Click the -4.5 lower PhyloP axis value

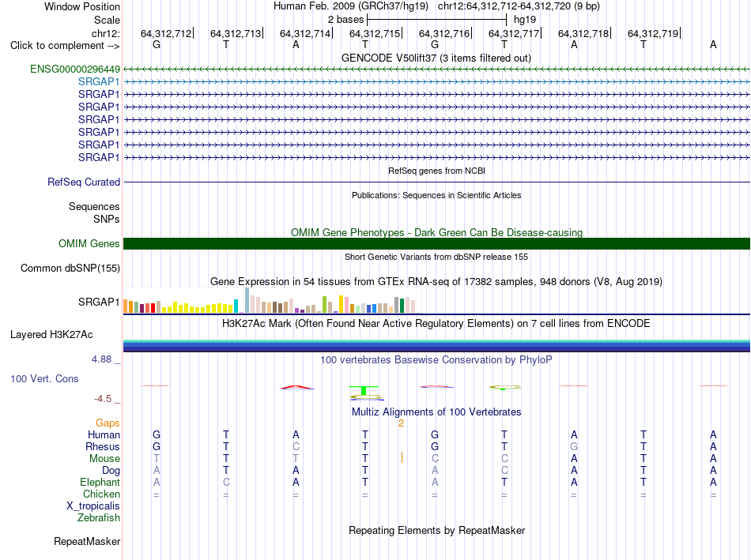click(x=103, y=399)
